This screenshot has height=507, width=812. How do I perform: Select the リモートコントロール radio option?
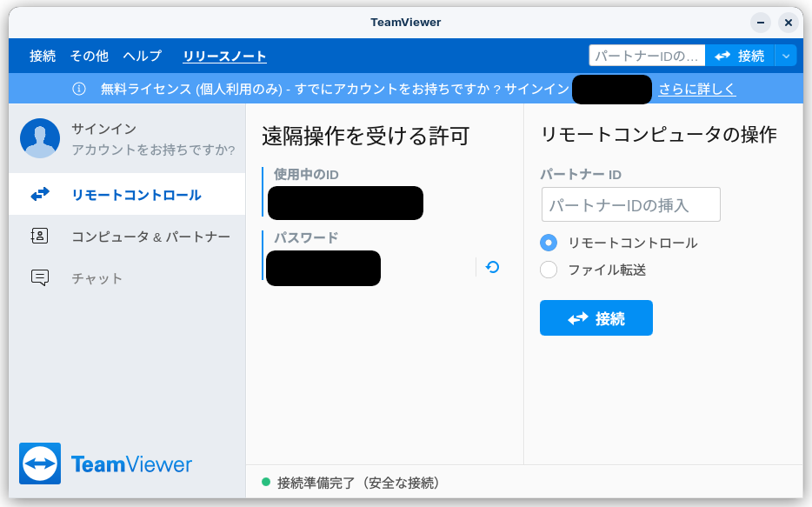tap(549, 243)
